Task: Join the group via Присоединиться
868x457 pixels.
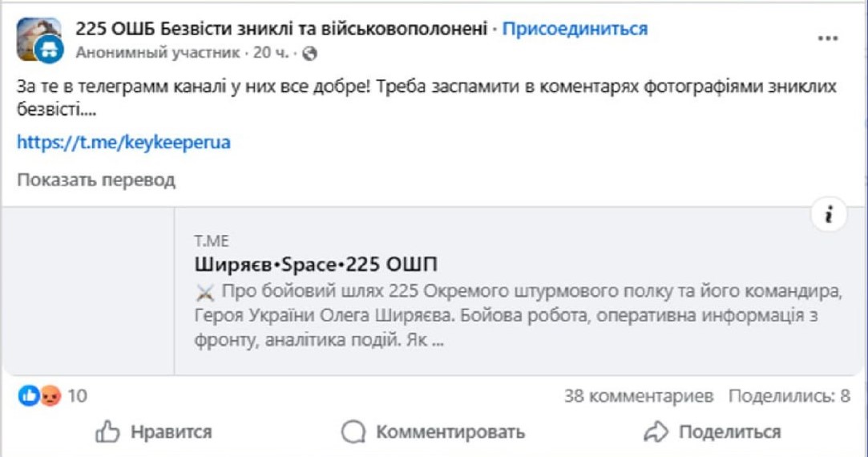Action: click(575, 30)
